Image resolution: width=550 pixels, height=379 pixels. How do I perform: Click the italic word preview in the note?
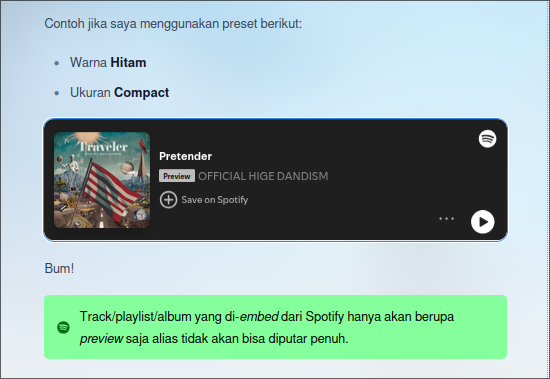click(x=101, y=339)
